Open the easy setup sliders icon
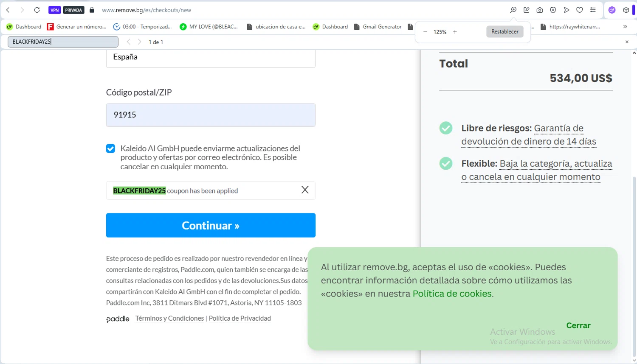Image resolution: width=637 pixels, height=364 pixels. 593,10
